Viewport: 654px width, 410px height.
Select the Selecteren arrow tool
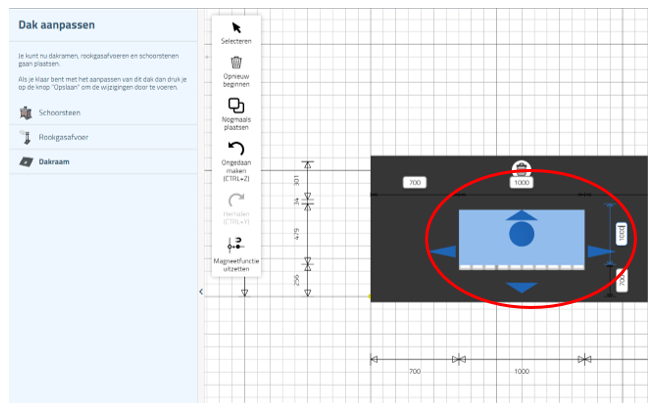236,27
